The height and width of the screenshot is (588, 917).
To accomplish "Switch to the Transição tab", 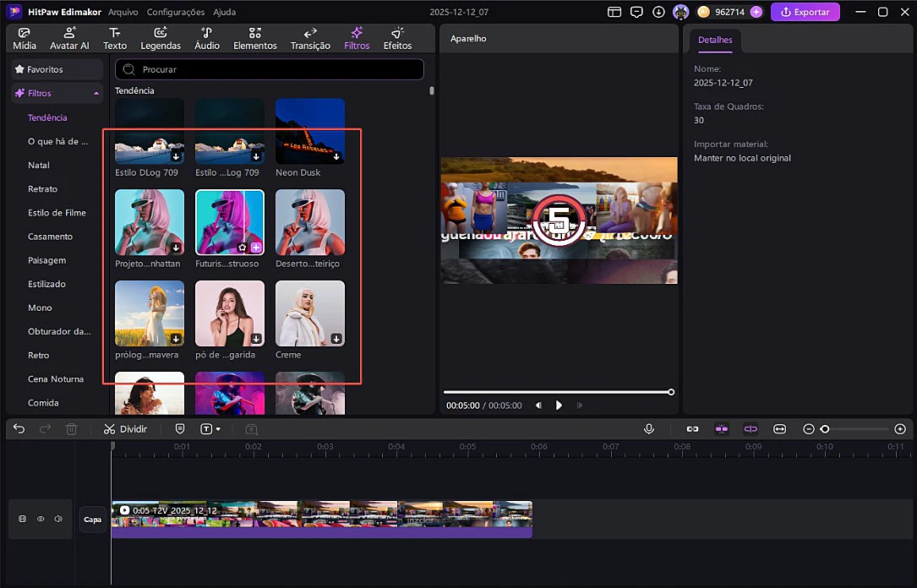I will pos(310,39).
